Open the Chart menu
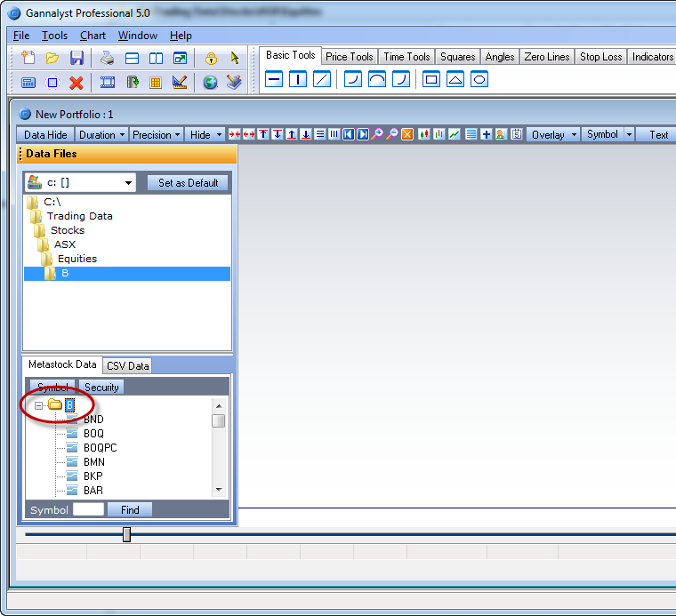Image resolution: width=676 pixels, height=616 pixels. click(93, 36)
